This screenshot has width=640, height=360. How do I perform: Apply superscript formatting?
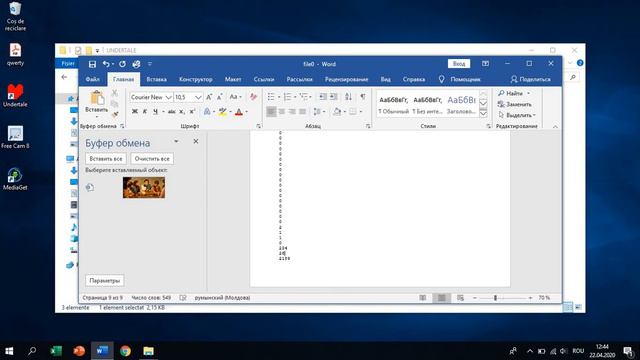click(x=192, y=111)
